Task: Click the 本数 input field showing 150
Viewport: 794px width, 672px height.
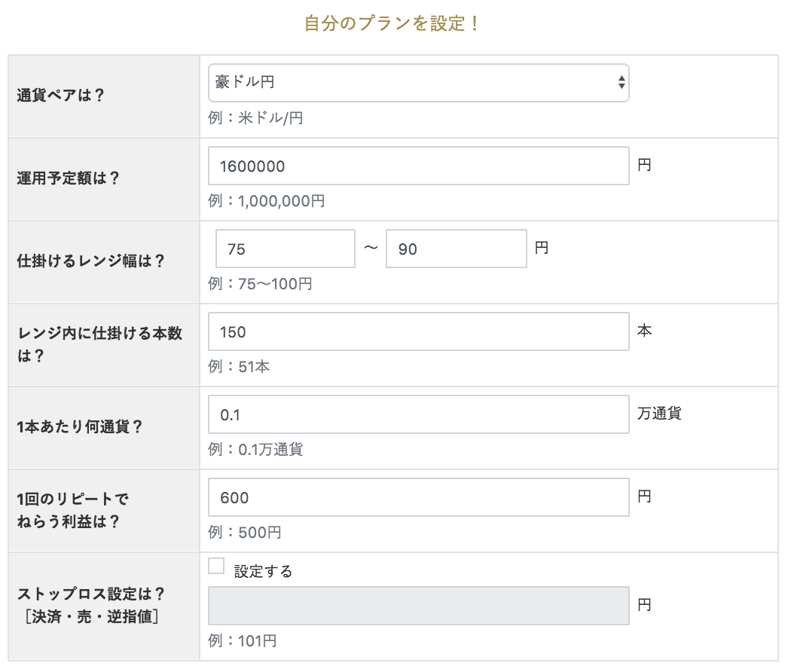Action: (418, 331)
